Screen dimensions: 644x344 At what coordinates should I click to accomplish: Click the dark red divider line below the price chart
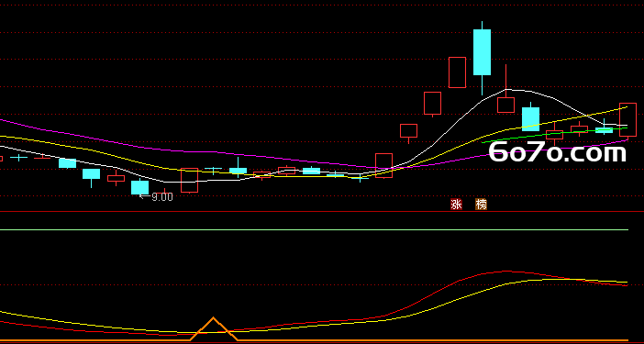point(322,212)
